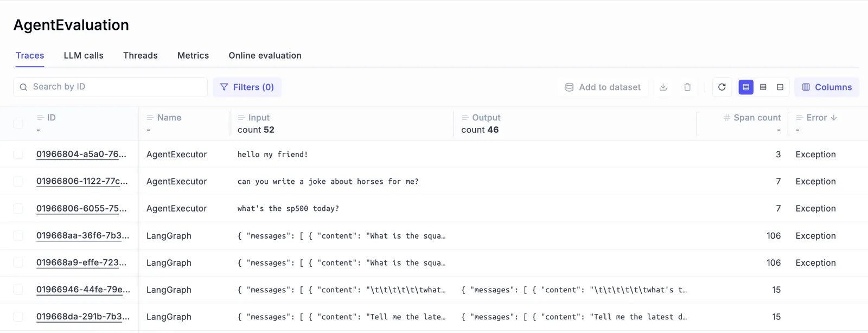Check the 019668a9-effe trace row checkbox

coord(18,263)
